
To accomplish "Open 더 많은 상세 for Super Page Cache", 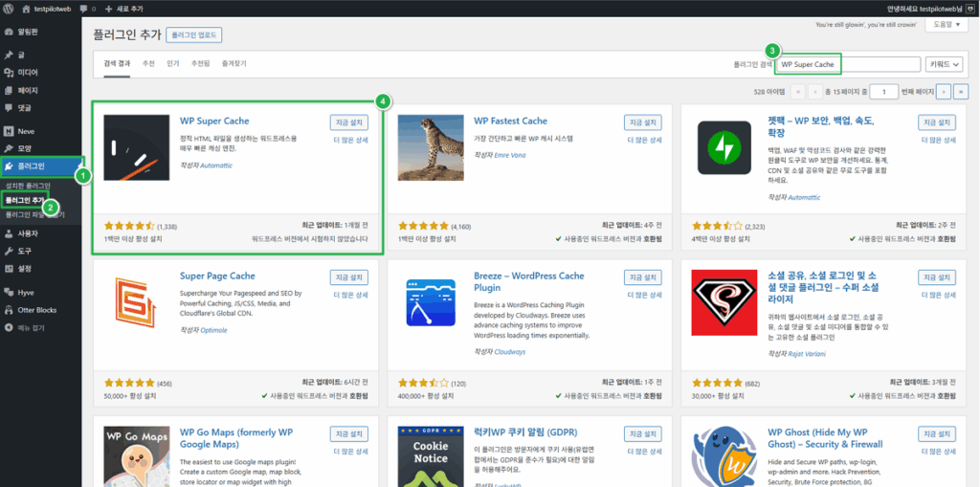I will click(349, 295).
